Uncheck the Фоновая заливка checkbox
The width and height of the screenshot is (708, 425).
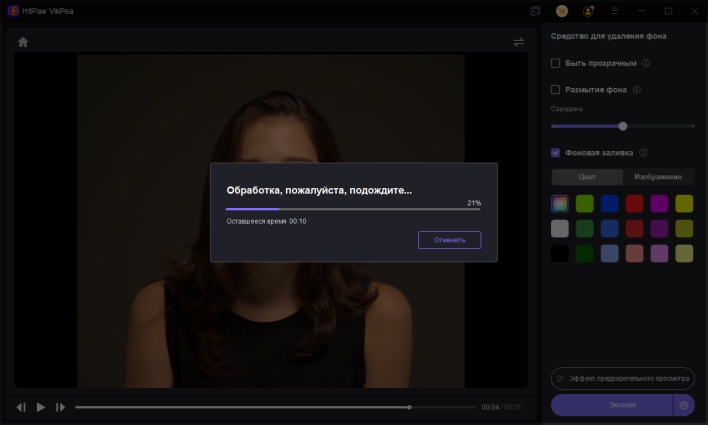tap(555, 153)
